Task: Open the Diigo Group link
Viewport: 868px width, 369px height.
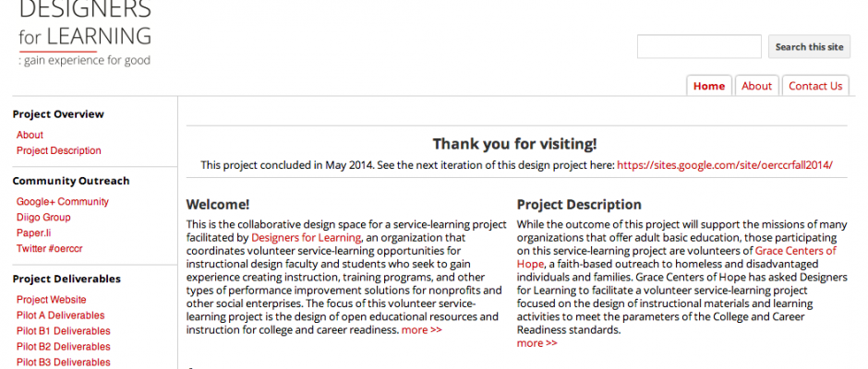Action: (43, 218)
